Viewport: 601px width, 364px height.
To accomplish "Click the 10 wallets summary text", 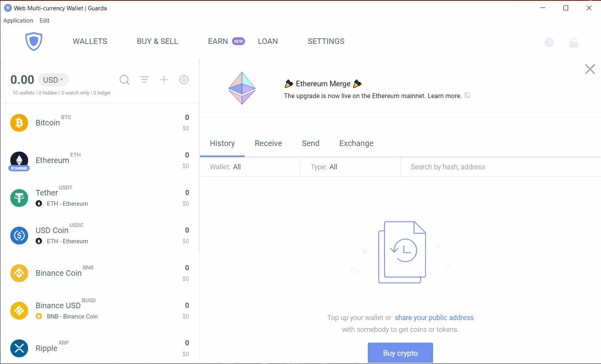I will coord(23,93).
